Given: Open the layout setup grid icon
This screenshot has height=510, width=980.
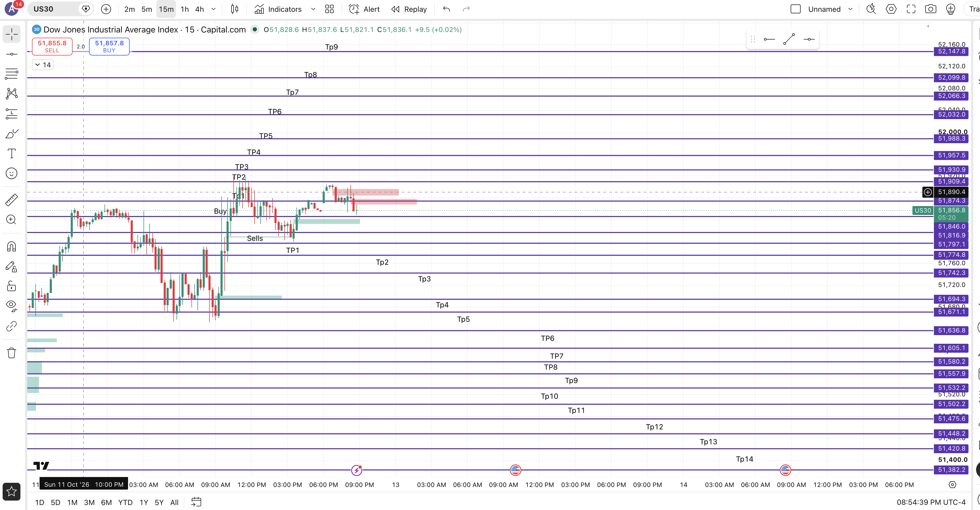Looking at the screenshot, I should point(329,9).
